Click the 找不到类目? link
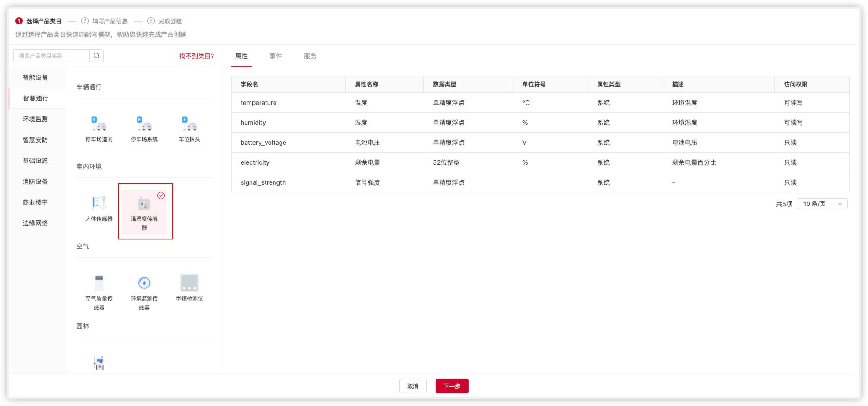Image resolution: width=868 pixels, height=406 pixels. tap(196, 56)
